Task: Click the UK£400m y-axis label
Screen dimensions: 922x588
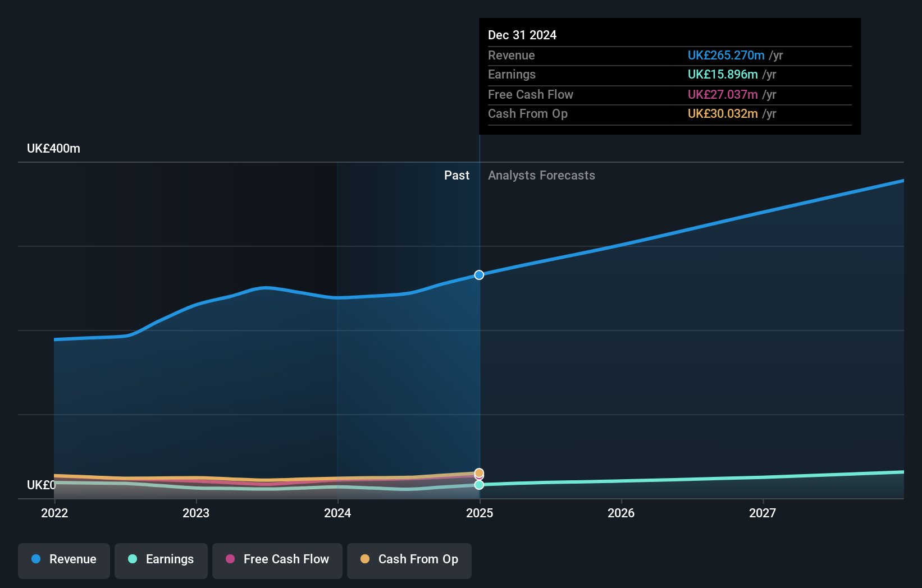Action: [53, 149]
